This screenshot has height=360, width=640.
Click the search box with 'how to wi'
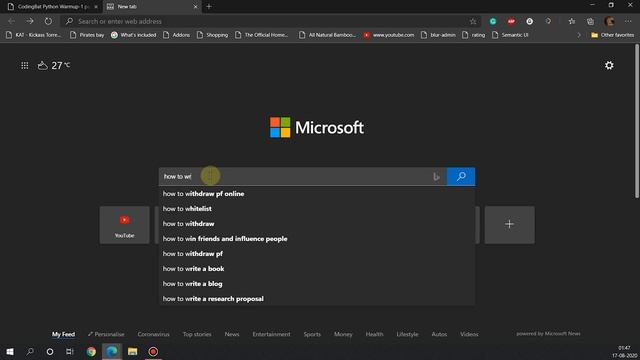[302, 176]
